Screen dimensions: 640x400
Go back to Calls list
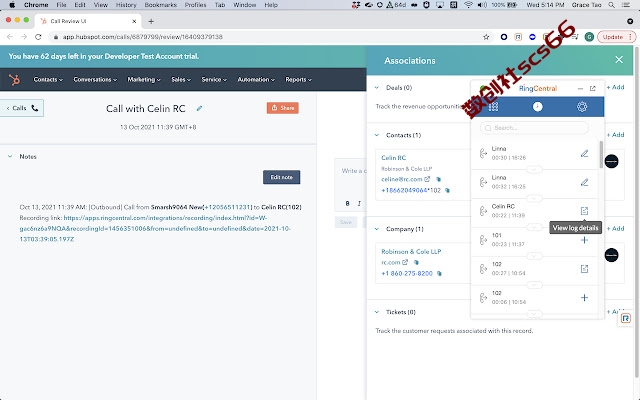pos(22,108)
